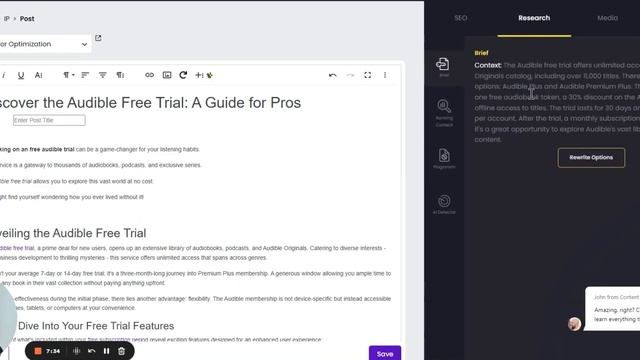The image size is (640, 360).
Task: Undo the last edit in toolbar
Action: pos(333,75)
